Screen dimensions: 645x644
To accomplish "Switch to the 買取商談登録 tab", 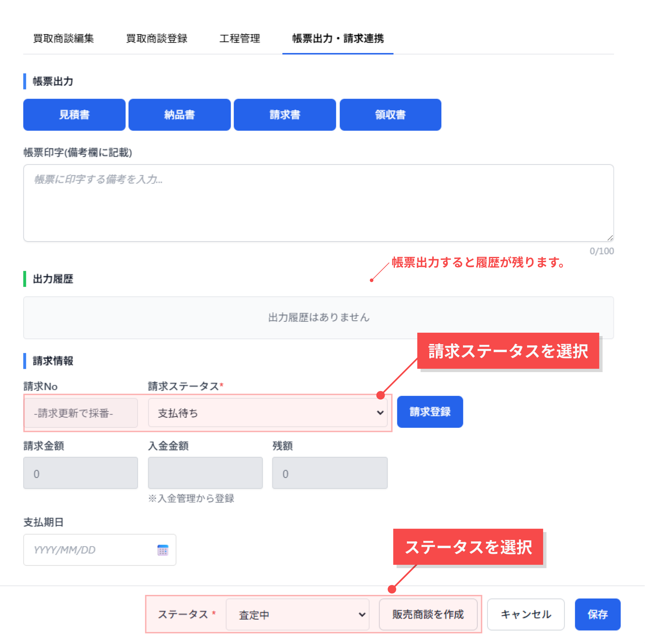I will (x=157, y=38).
